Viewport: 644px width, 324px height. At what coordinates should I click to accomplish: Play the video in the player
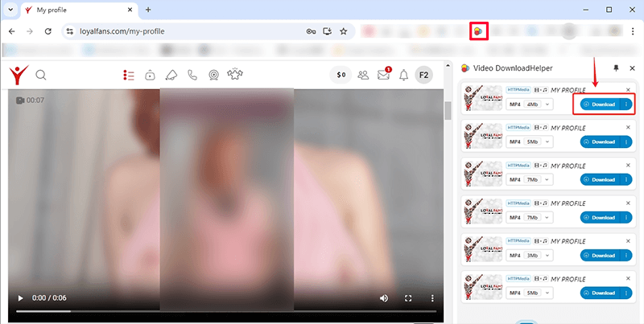pyautogui.click(x=20, y=298)
